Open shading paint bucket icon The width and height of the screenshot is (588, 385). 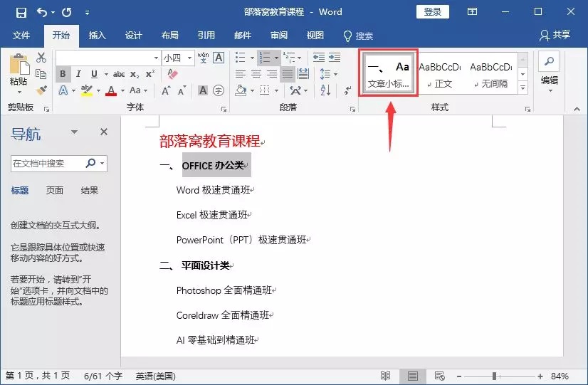pyautogui.click(x=241, y=90)
